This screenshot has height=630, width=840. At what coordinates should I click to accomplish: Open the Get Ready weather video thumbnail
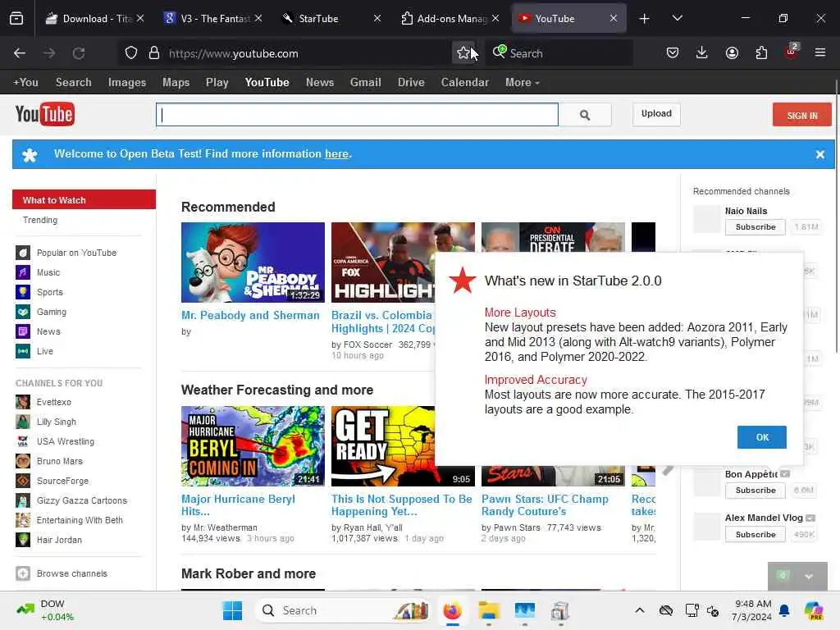point(383,446)
